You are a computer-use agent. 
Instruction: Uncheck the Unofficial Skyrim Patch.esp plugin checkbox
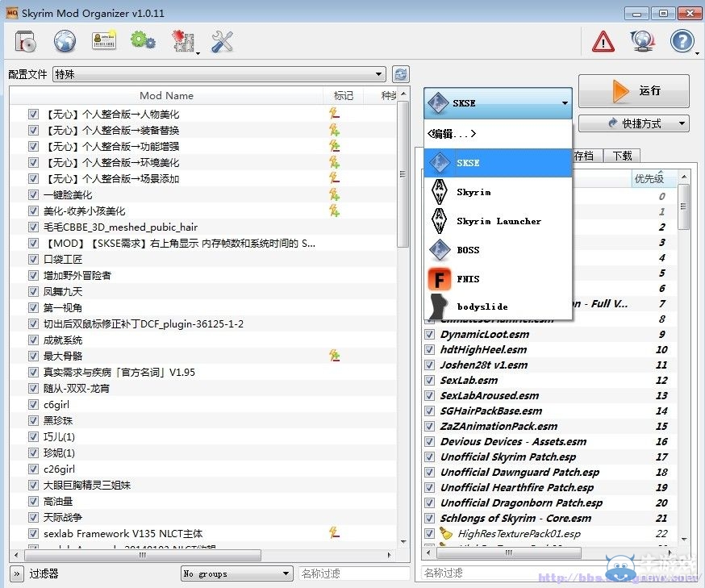[x=429, y=457]
